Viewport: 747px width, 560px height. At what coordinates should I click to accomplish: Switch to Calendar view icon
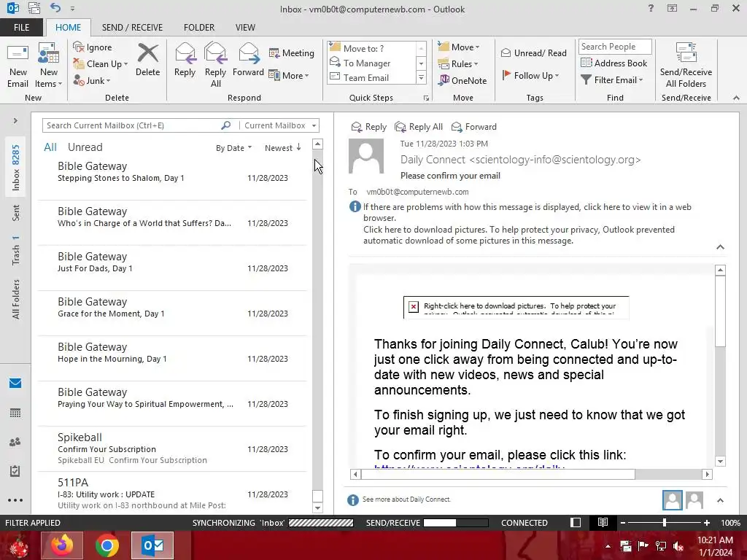15,413
